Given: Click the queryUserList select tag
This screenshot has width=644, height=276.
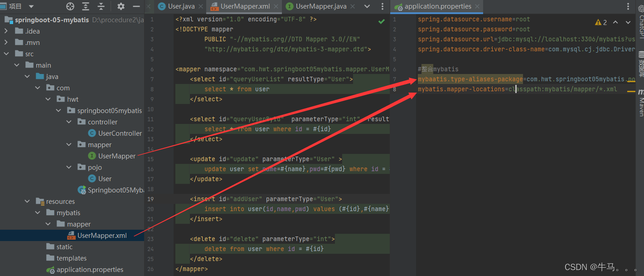Looking at the screenshot, I should pos(271,79).
